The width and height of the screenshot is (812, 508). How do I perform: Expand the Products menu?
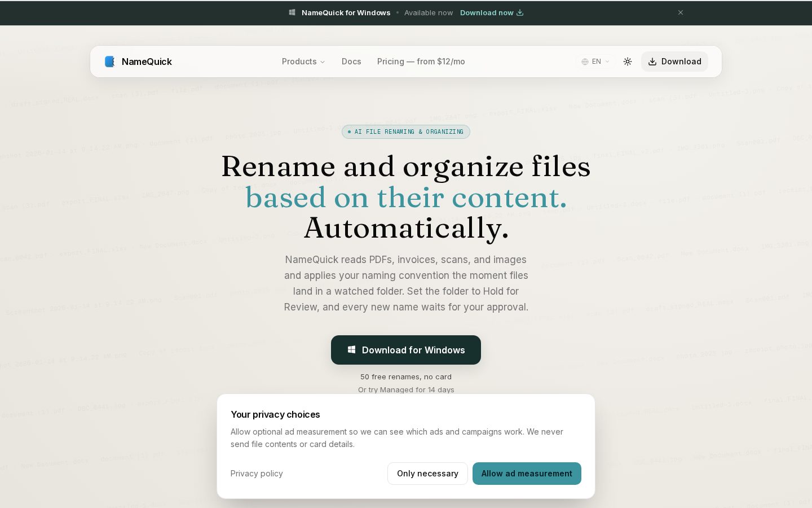pos(303,62)
